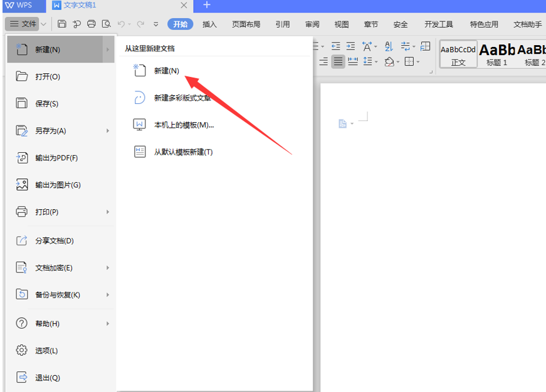546x392 pixels.
Task: Click the shading paint bucket icon
Action: (389, 61)
